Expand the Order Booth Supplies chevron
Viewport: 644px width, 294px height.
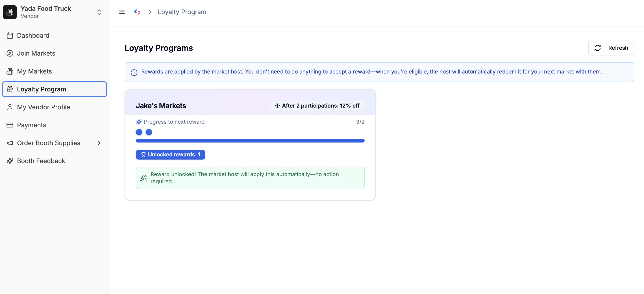(x=99, y=143)
